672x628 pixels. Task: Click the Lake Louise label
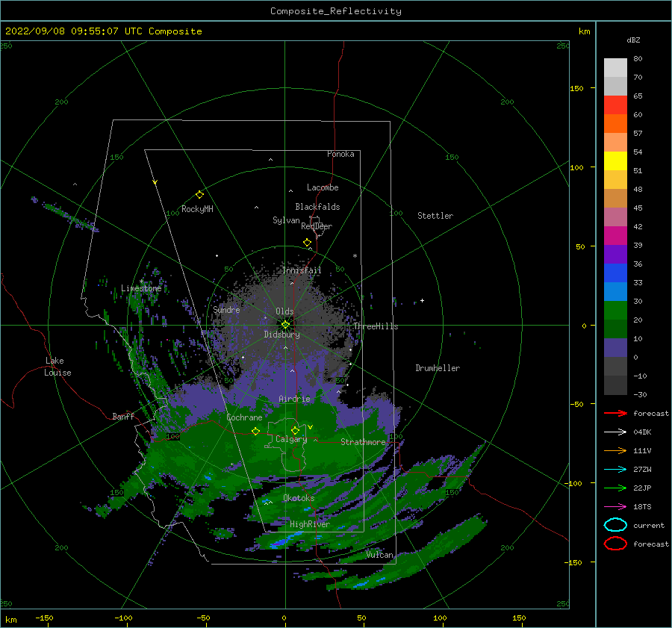click(57, 367)
